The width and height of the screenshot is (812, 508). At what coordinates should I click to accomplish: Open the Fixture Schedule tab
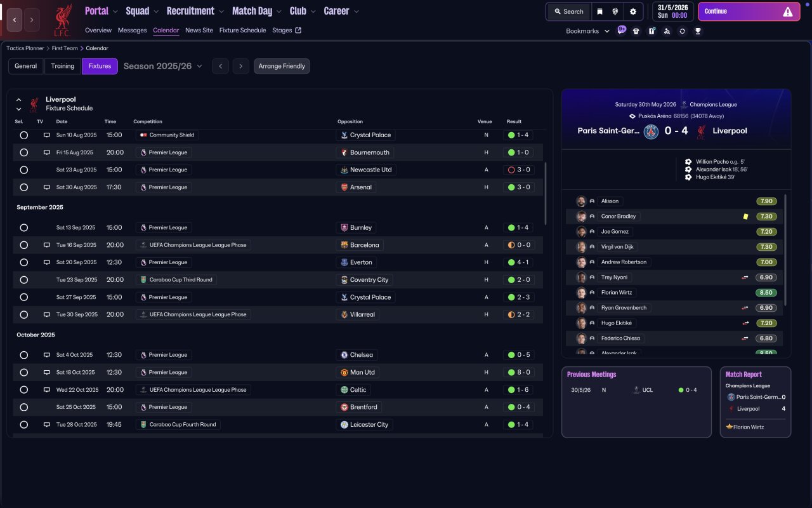point(243,30)
